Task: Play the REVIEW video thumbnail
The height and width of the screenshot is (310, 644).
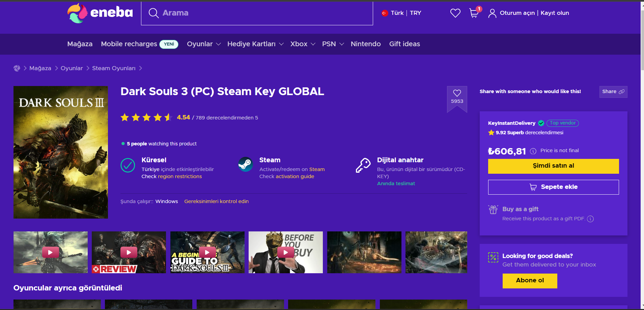Action: [x=129, y=252]
